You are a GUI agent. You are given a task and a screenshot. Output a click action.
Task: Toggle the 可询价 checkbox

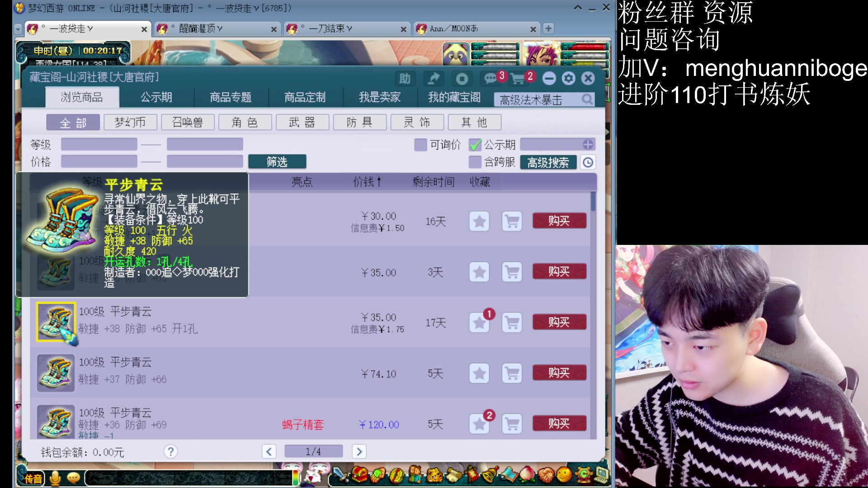point(420,145)
